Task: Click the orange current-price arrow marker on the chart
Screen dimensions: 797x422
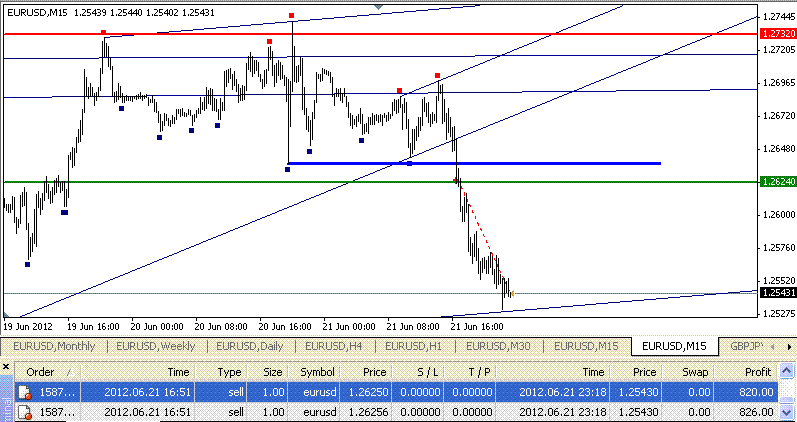Action: 512,293
